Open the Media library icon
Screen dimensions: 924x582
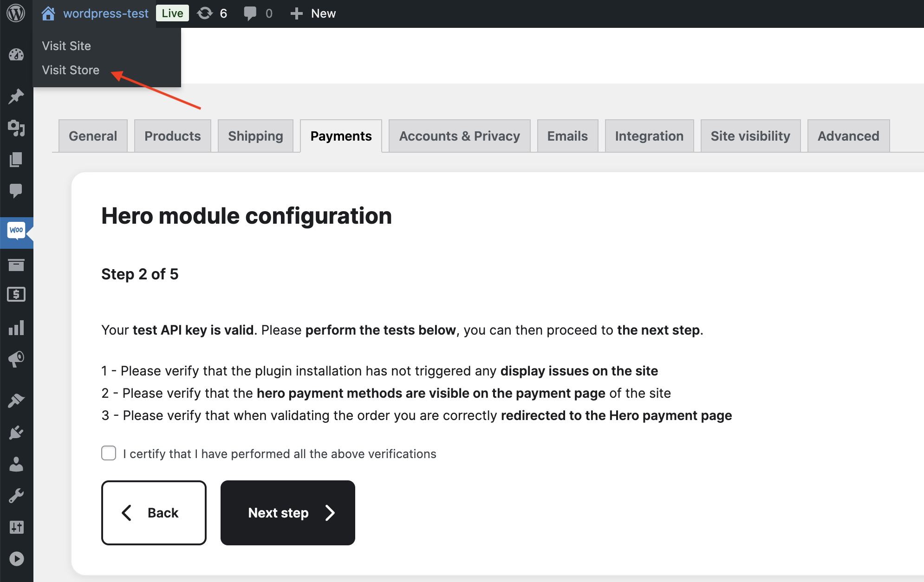tap(16, 128)
